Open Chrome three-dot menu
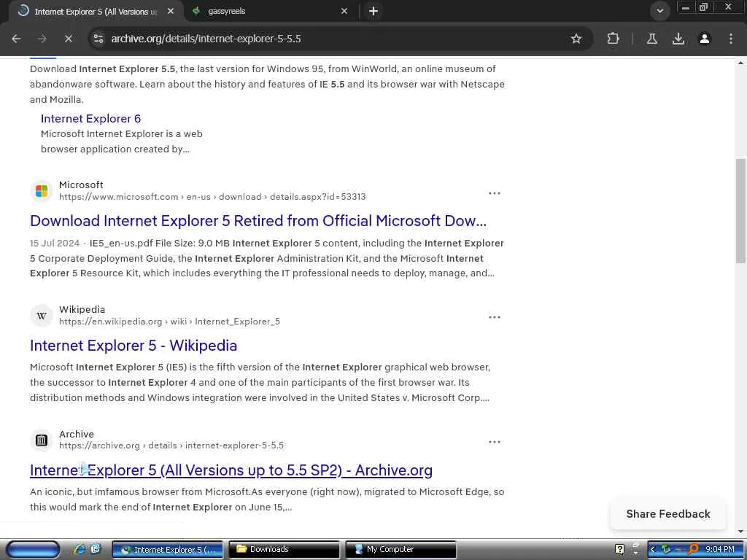Screen dimensions: 747x560 coord(731,39)
